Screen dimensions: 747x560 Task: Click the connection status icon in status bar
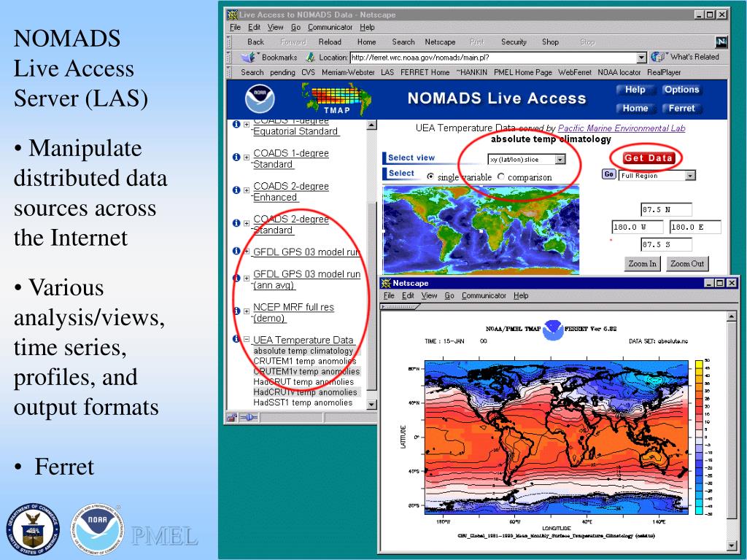(x=249, y=418)
